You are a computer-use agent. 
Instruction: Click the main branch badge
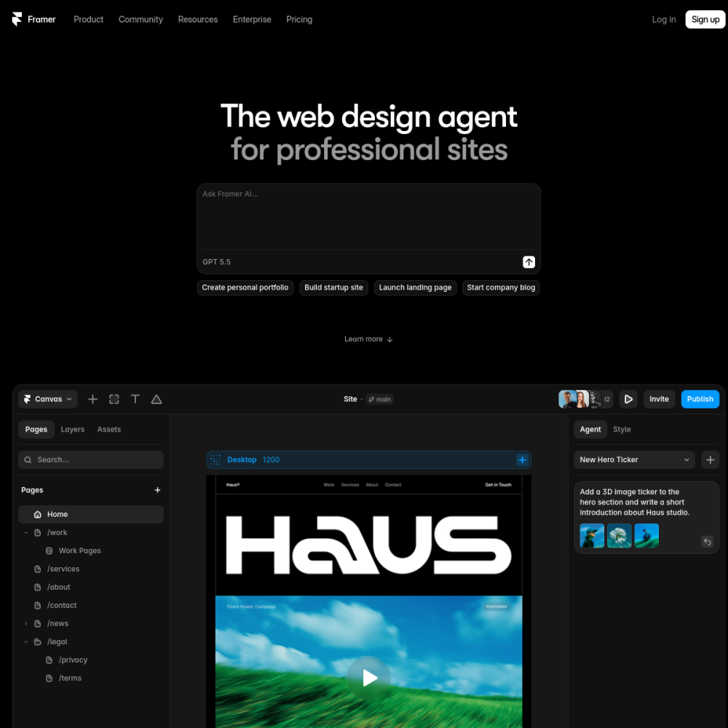(x=379, y=399)
